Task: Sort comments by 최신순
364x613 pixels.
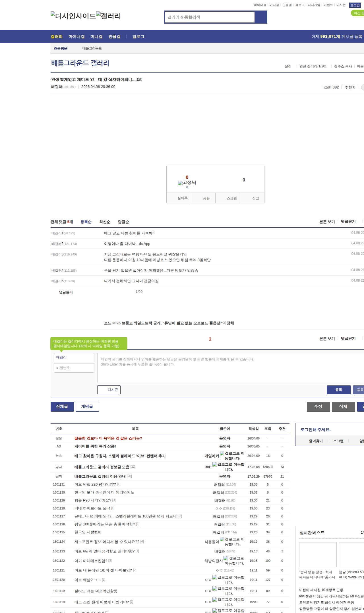Action: 105,222
